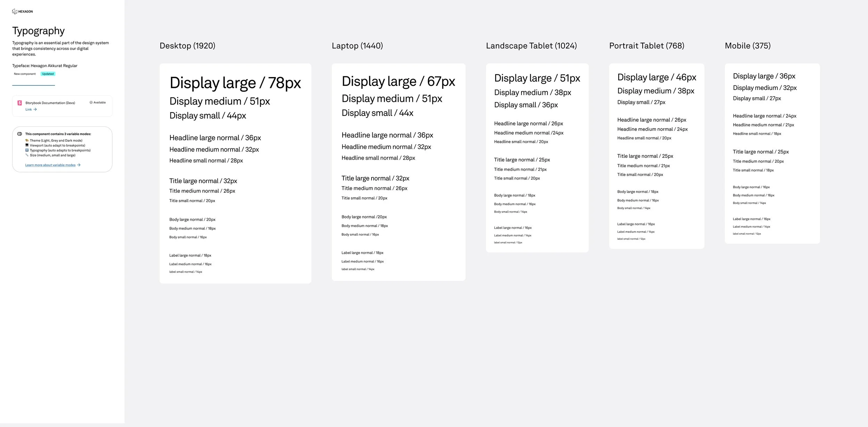Click the Updated status badge
The image size is (868, 427).
click(48, 74)
